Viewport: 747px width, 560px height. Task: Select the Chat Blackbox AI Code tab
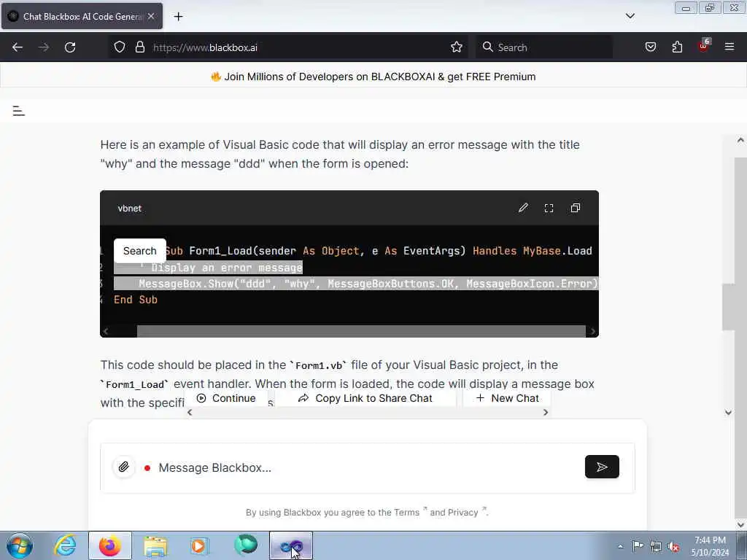point(82,16)
